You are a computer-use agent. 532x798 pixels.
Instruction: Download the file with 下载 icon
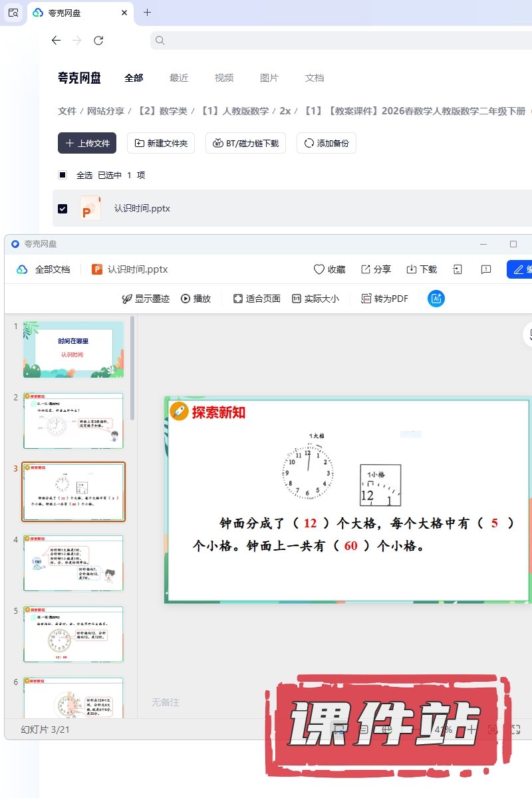coord(412,269)
